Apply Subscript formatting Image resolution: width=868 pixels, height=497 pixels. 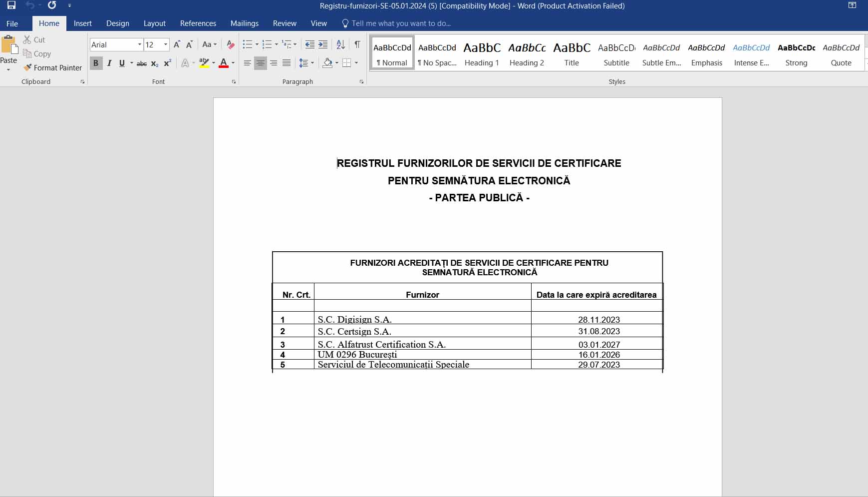point(155,63)
